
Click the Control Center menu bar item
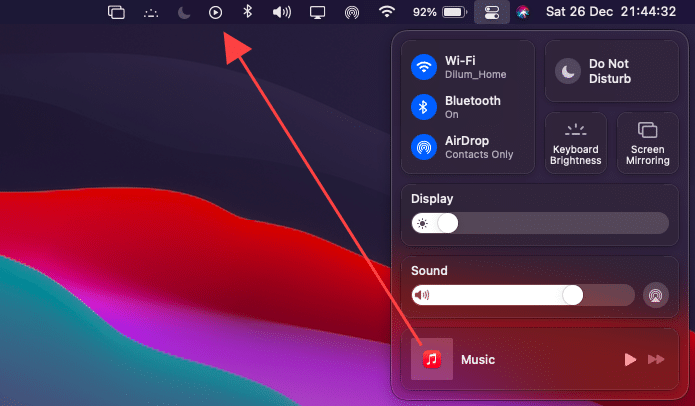point(491,13)
